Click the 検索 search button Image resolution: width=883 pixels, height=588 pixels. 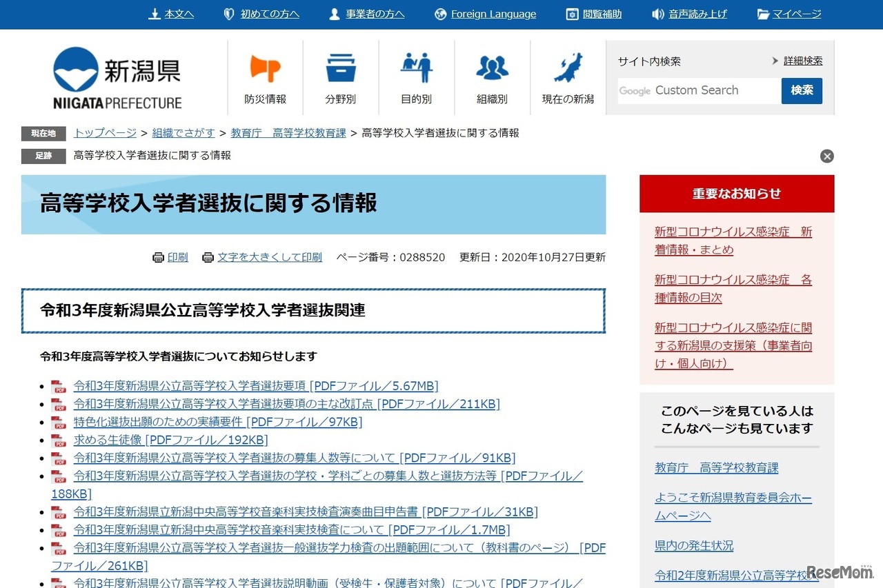click(x=802, y=90)
